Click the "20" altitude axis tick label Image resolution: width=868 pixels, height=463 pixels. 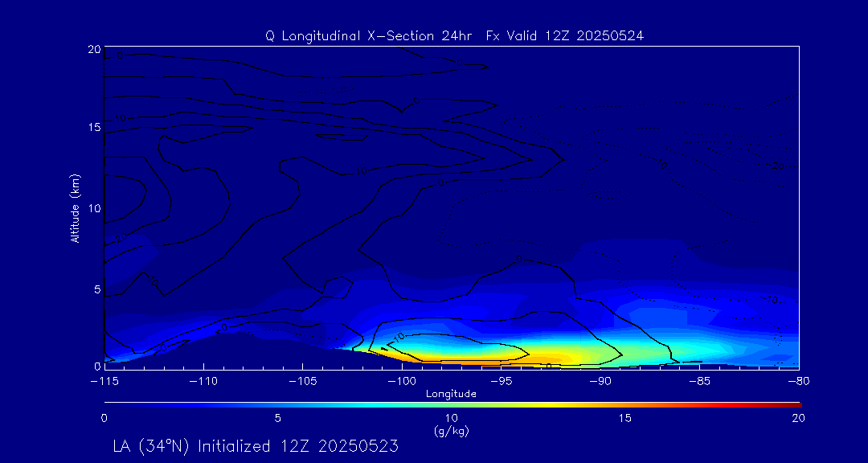point(95,49)
